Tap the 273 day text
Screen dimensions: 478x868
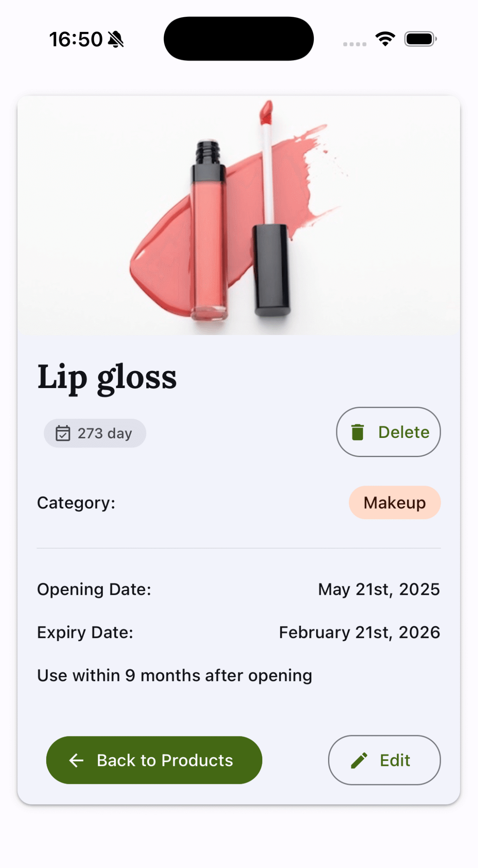tap(105, 433)
